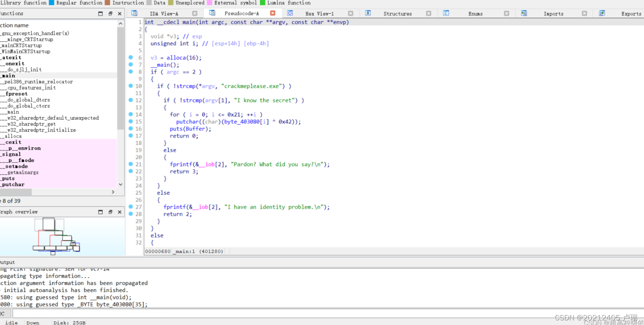Screen dimensions: 644x325
Task: Close the Hex View-1 tab
Action: pos(350,13)
